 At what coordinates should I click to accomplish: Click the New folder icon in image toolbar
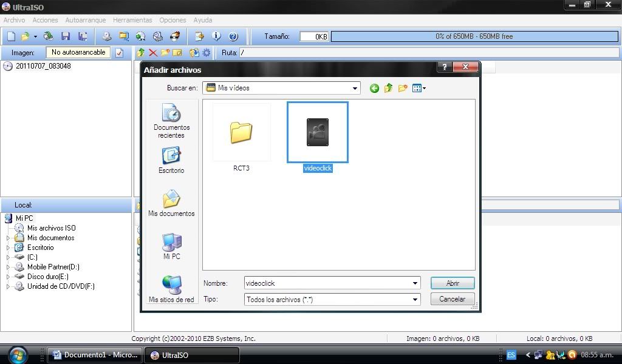point(165,52)
